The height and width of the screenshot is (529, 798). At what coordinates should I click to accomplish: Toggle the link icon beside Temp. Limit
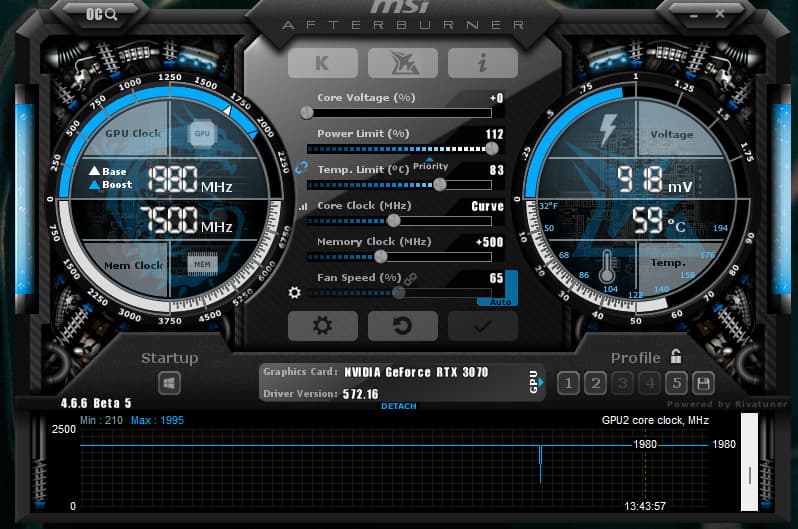pyautogui.click(x=301, y=167)
